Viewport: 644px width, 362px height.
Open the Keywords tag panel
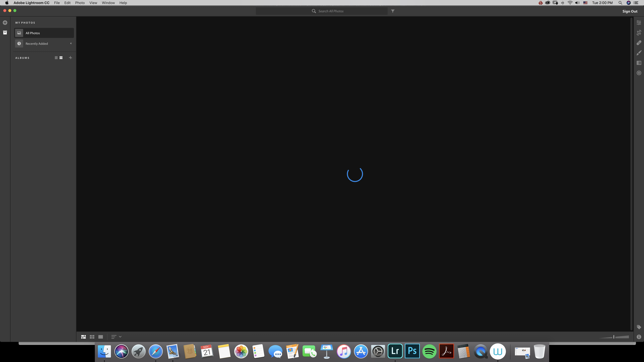point(639,327)
